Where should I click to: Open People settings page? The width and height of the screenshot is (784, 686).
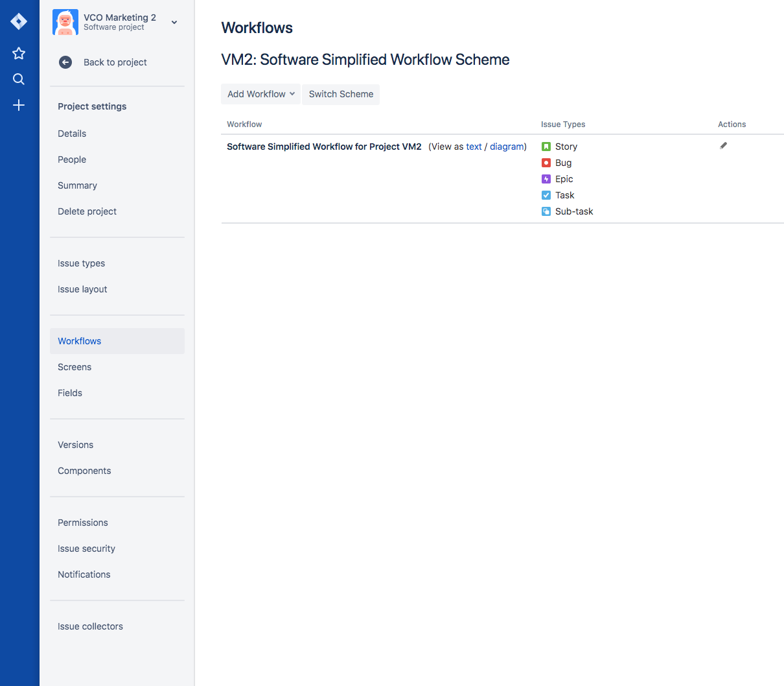[72, 160]
